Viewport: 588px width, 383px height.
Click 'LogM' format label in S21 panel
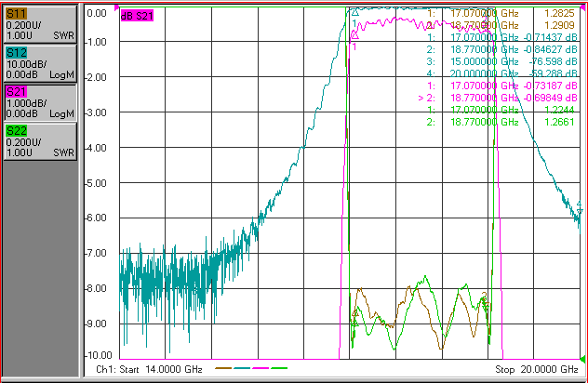62,113
